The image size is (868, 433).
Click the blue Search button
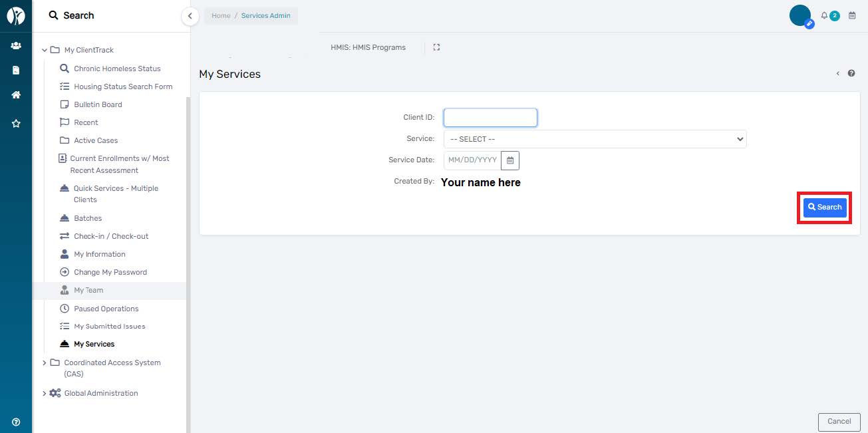[824, 208]
